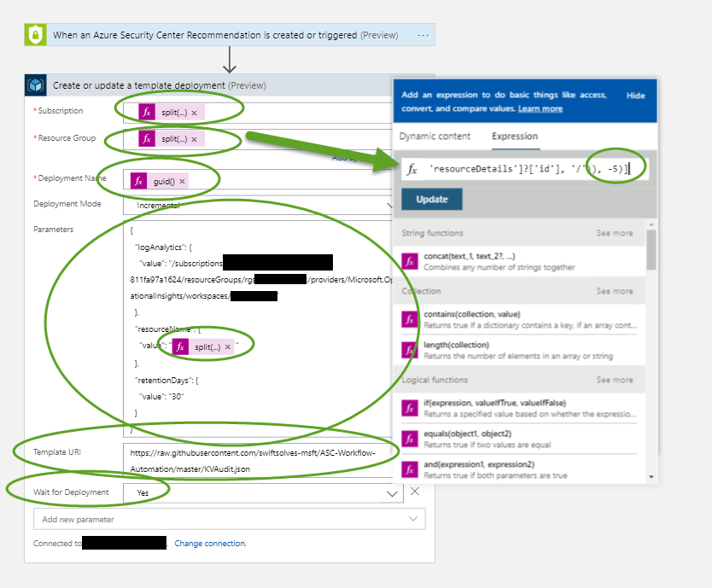Click the fx icon on the guid() token

[138, 181]
